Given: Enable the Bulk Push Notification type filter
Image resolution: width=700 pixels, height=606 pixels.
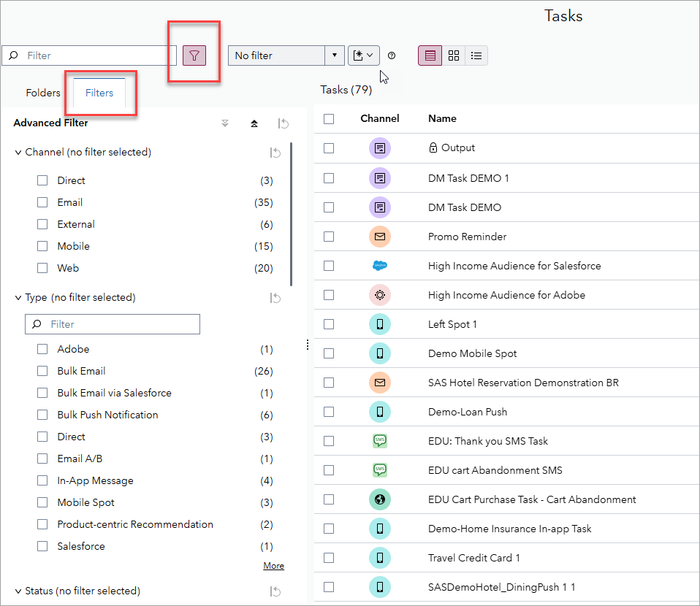Looking at the screenshot, I should [x=42, y=415].
